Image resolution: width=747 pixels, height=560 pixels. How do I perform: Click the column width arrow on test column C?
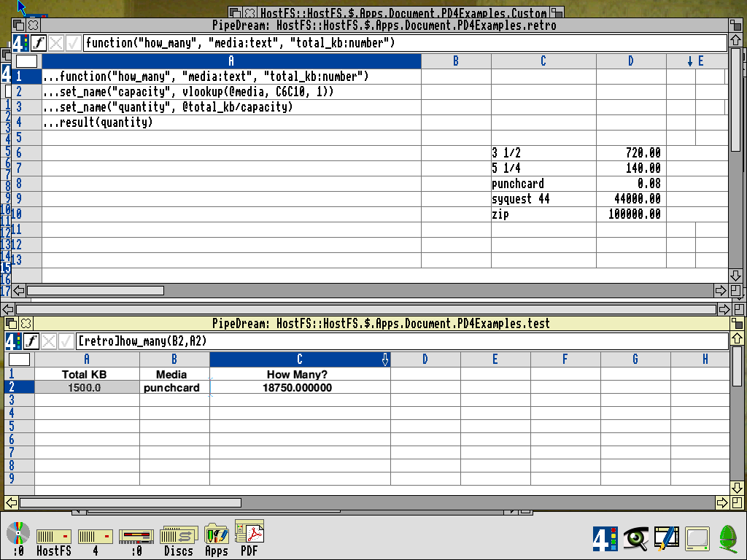[385, 359]
